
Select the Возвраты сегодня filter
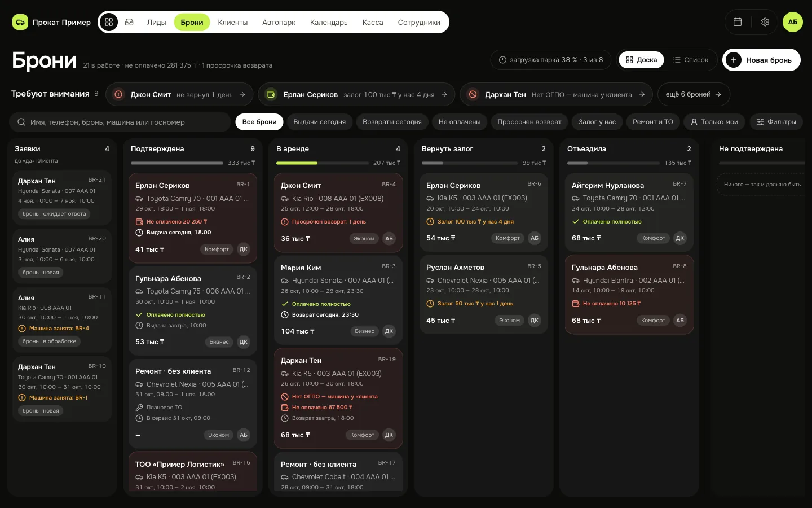pos(392,122)
